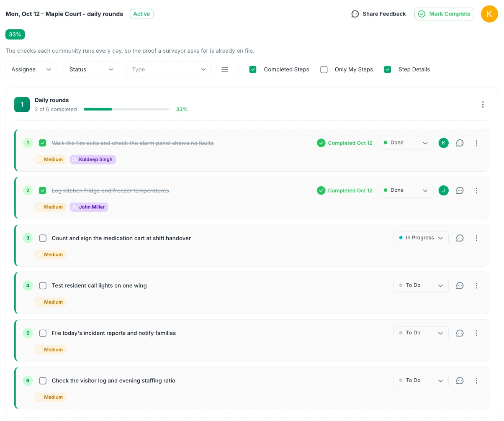The image size is (504, 421).
Task: Click the page title "Mon, Oct 12 - Maple Court"
Action: click(64, 14)
